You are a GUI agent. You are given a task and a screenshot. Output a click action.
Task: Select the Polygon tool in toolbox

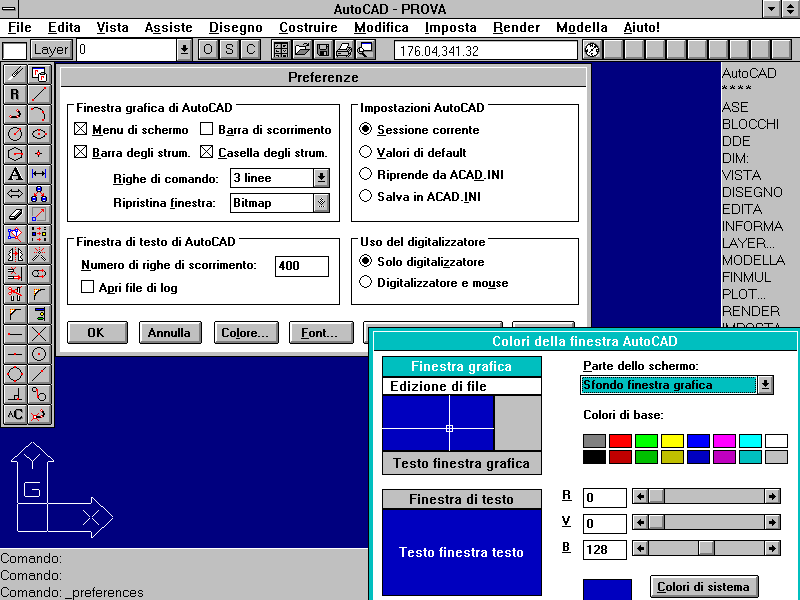pos(15,154)
